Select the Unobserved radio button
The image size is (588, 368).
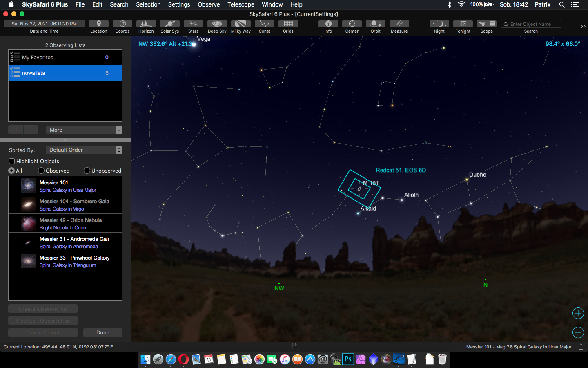(87, 171)
